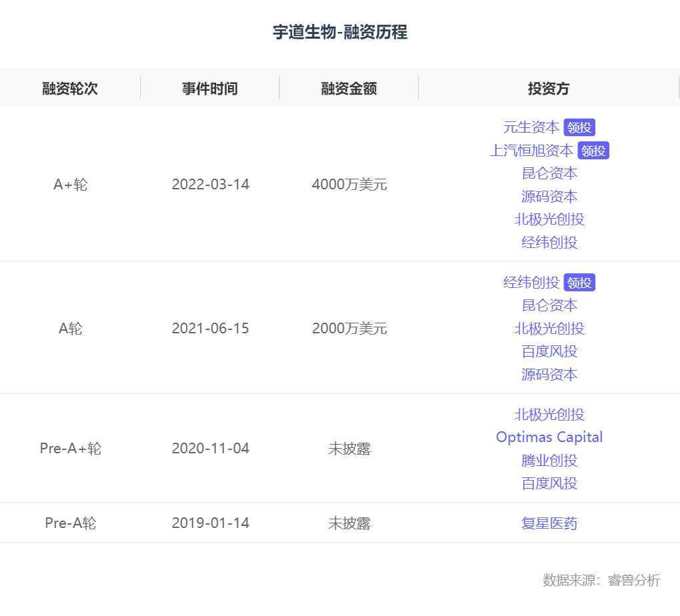The height and width of the screenshot is (616, 680).
Task: Open 上汽恒旭资本 investor link
Action: pos(531,151)
